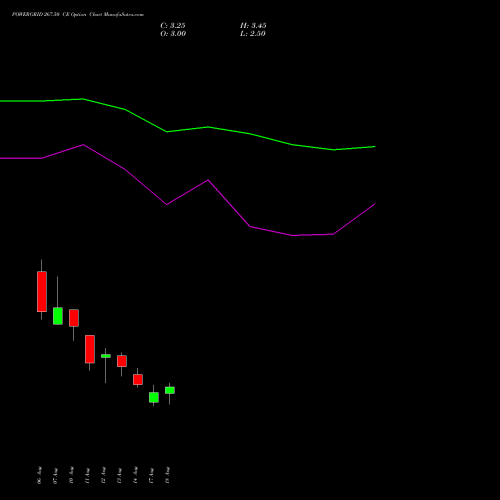Click the close value C: 3.25
Screen dimensions: 500x500
click(x=173, y=26)
